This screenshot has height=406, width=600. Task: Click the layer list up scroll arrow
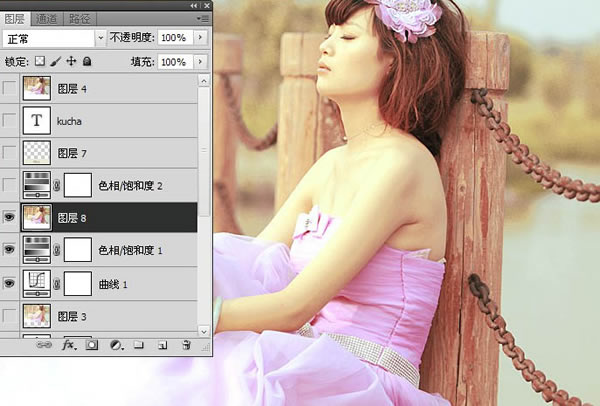click(204, 81)
